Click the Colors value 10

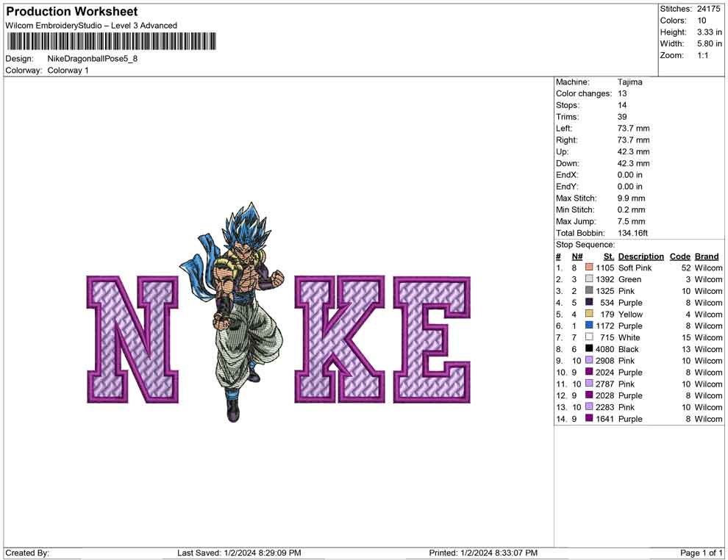702,21
